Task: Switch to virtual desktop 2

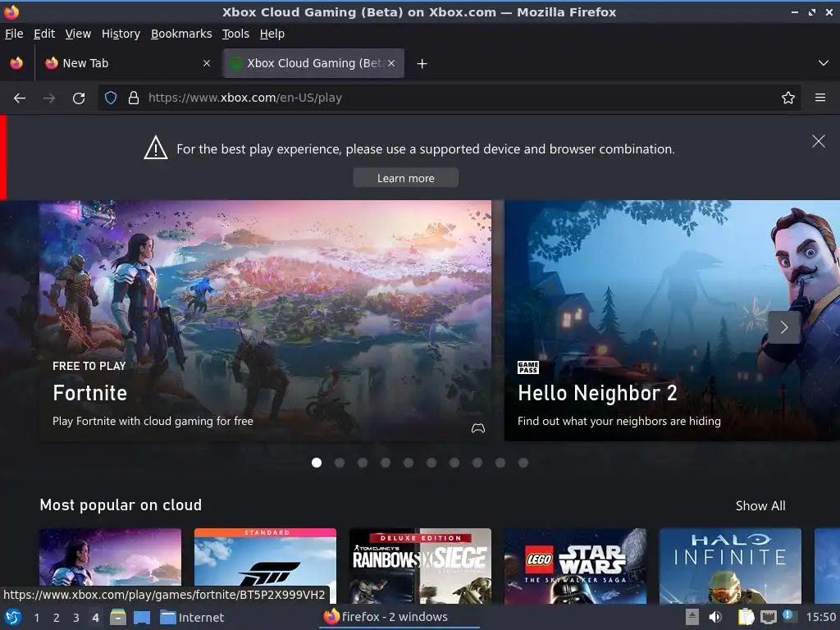Action: [57, 618]
